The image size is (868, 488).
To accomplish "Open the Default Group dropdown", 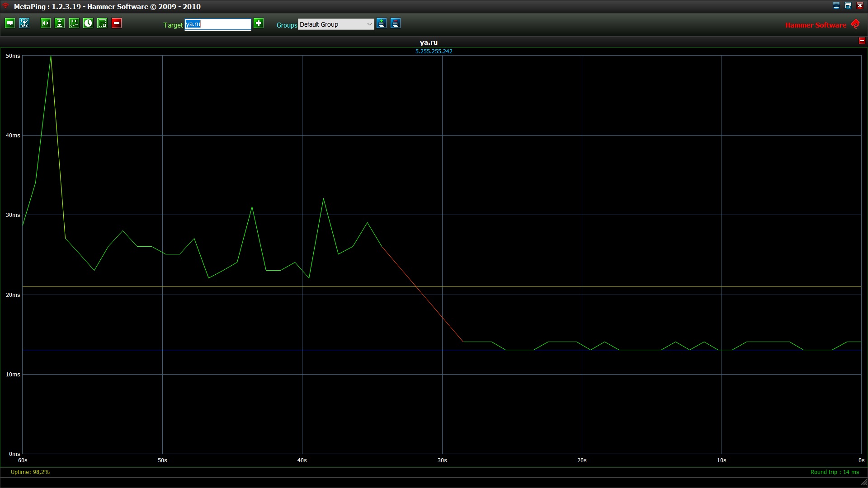I will tap(335, 24).
